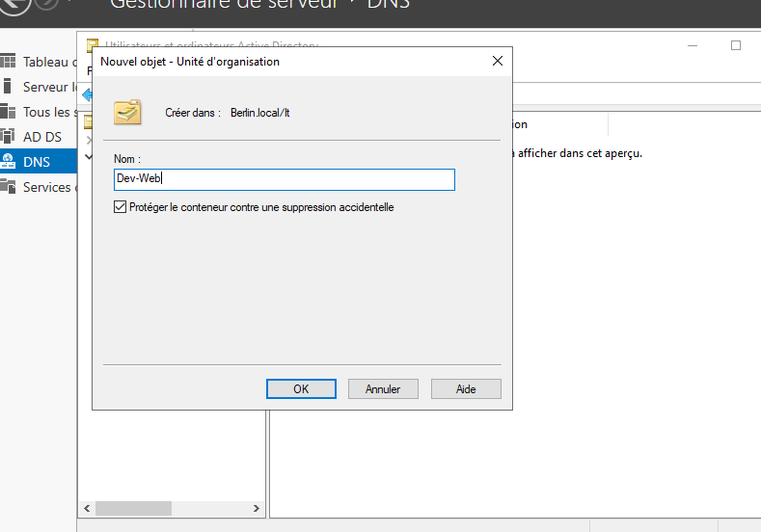Click the organizational unit folder icon

[127, 113]
